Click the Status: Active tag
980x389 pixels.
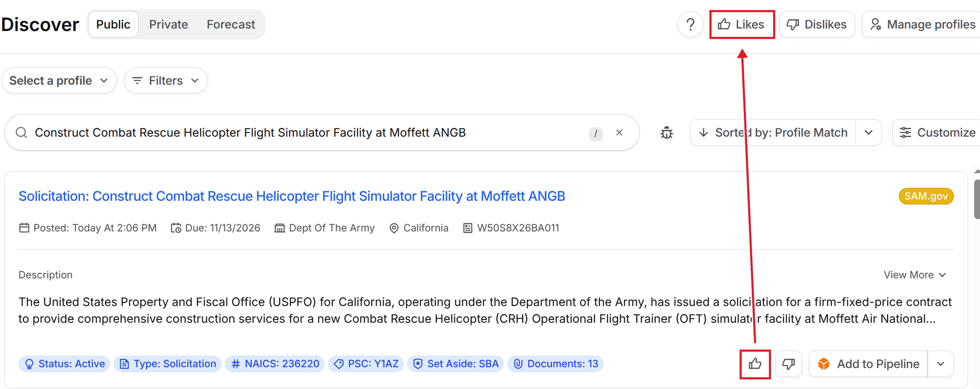click(64, 364)
